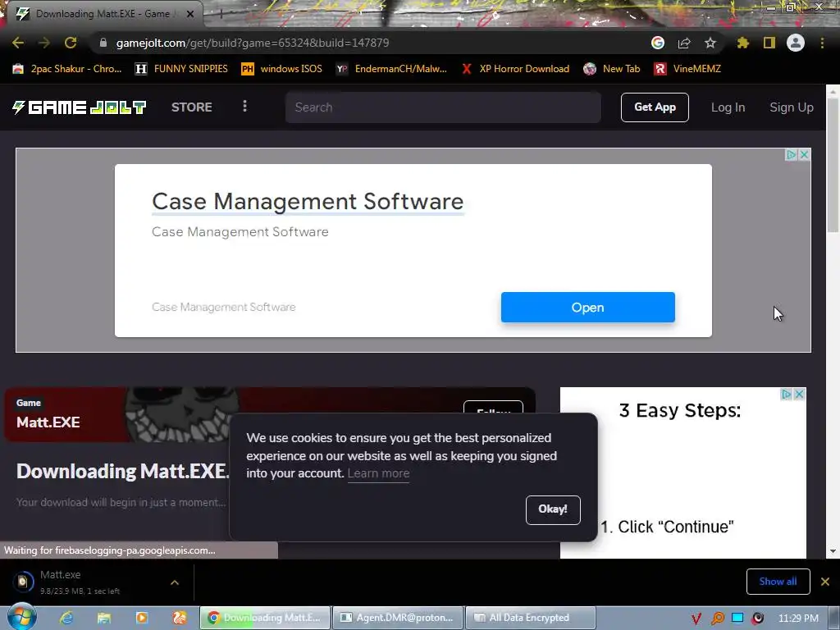
Task: Expand the Game Jolt more options dots
Action: tap(244, 106)
